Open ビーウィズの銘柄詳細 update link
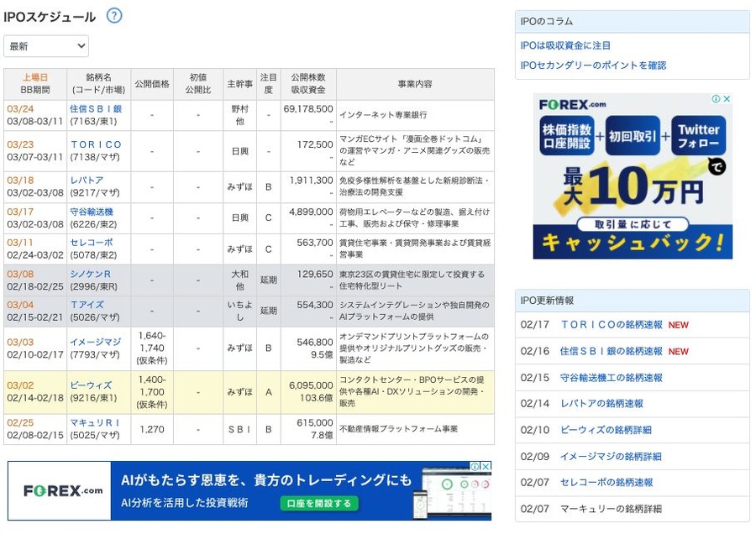The height and width of the screenshot is (534, 756). coord(606,430)
